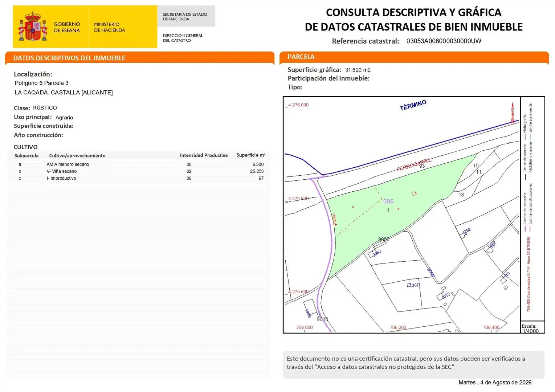Click the "Año construcción:" label

(x=38, y=135)
